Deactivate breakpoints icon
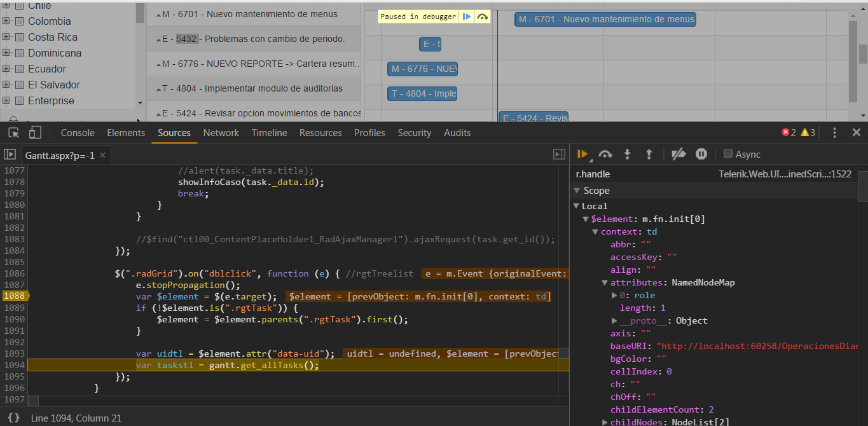Screen dimensions: 868x426 pos(679,154)
